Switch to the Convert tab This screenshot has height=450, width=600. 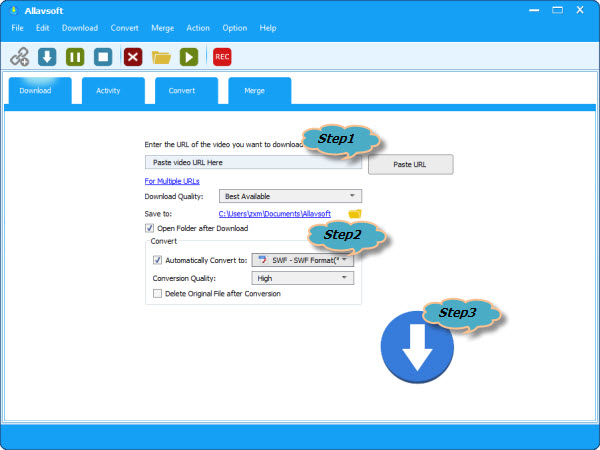pos(186,91)
